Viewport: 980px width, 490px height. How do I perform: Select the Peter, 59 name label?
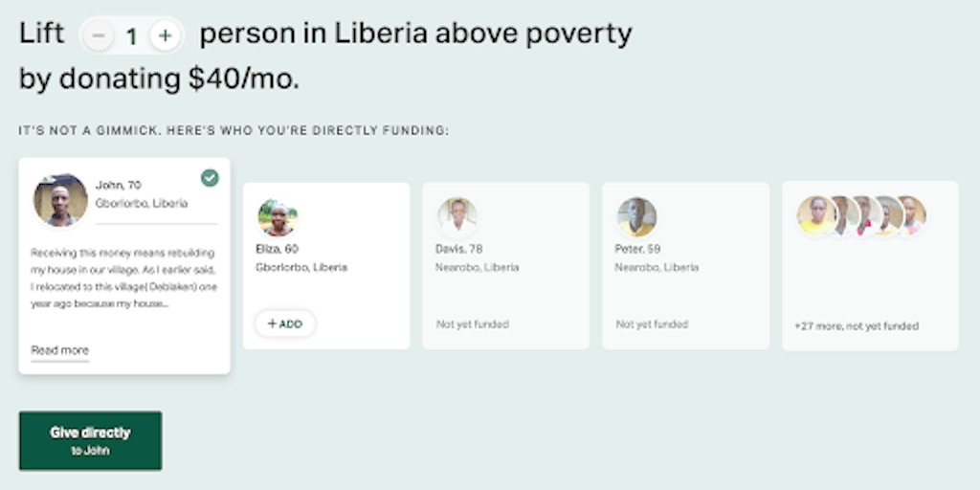click(638, 249)
